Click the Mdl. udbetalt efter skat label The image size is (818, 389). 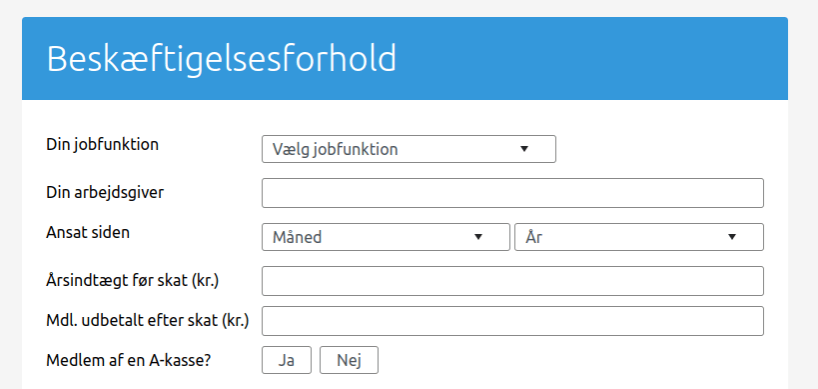coord(148,321)
